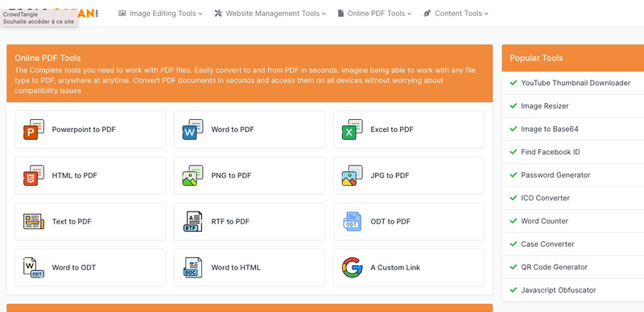Choose Password Generator in Popular Tools
The width and height of the screenshot is (644, 312).
pyautogui.click(x=555, y=174)
